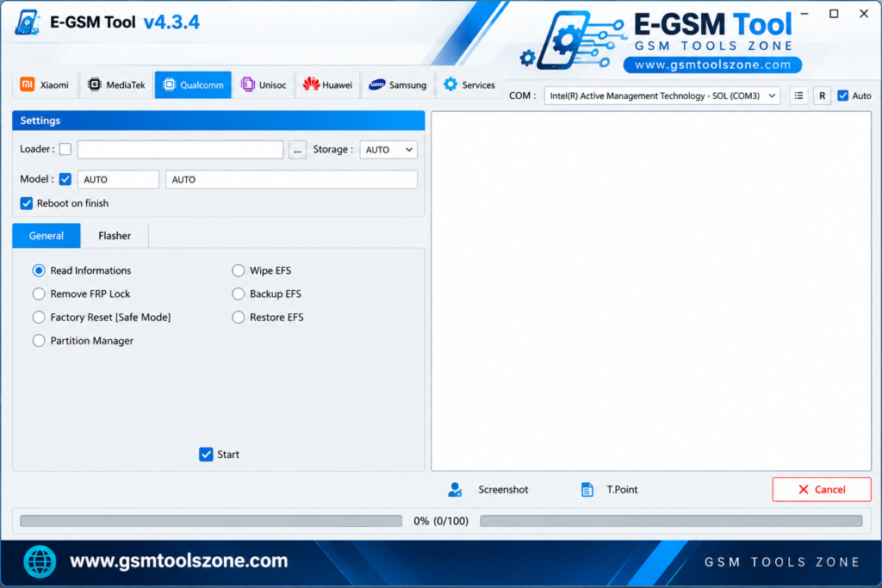Click the right progress bar

(671, 521)
